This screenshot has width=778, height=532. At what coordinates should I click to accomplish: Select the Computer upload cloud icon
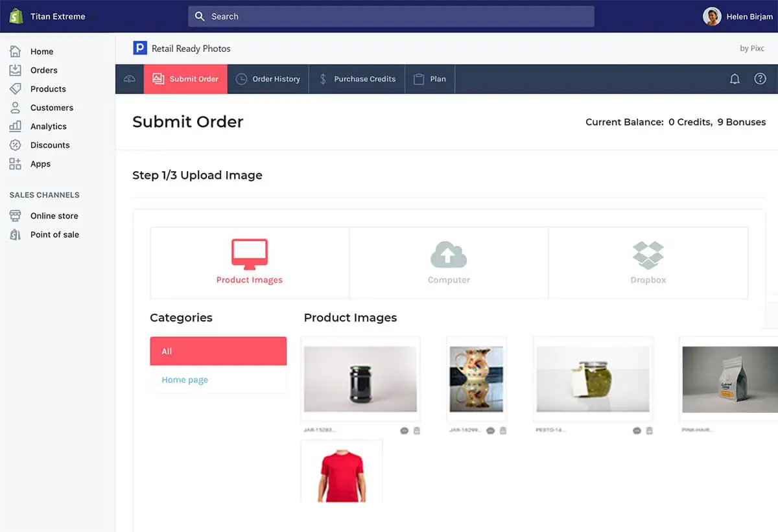(449, 255)
